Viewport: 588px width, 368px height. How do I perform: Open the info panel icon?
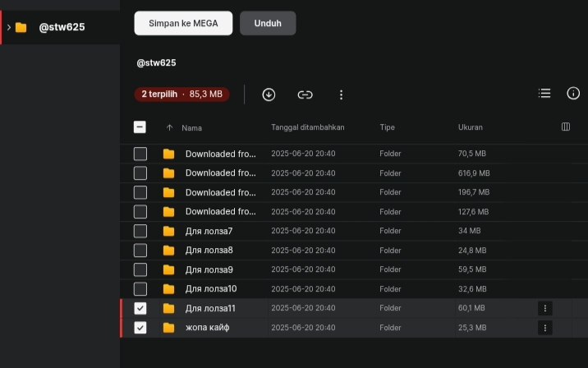click(573, 94)
